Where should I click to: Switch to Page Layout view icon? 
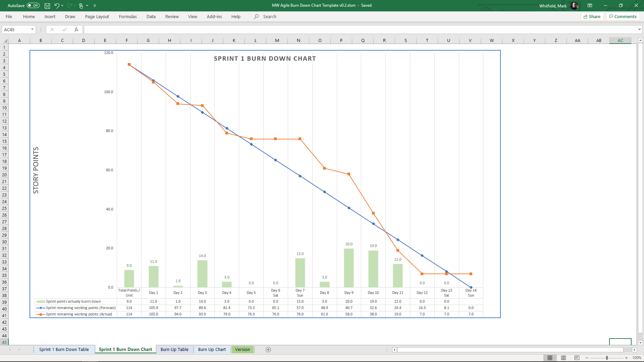[563, 358]
